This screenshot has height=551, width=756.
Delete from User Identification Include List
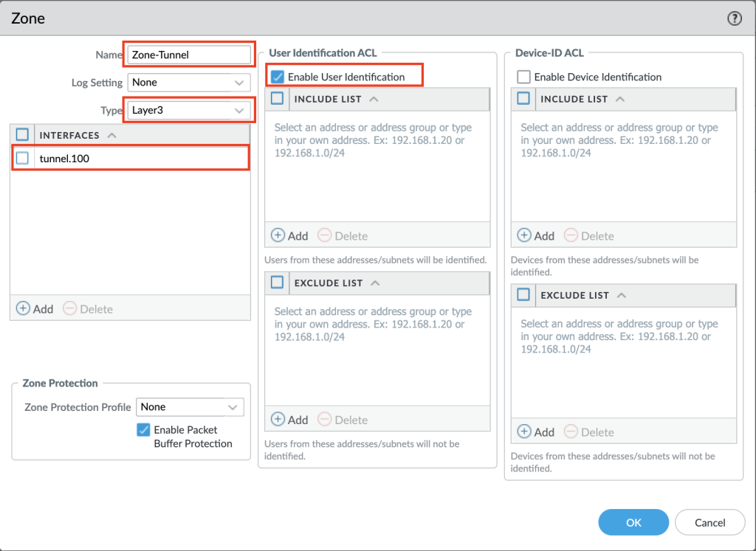tap(343, 235)
